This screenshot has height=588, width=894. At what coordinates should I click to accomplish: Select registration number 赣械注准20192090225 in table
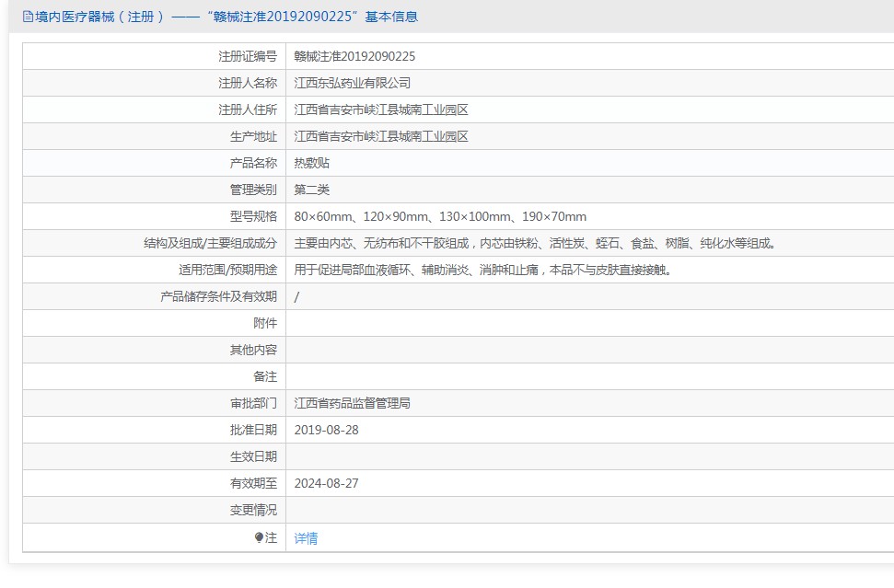click(x=354, y=56)
